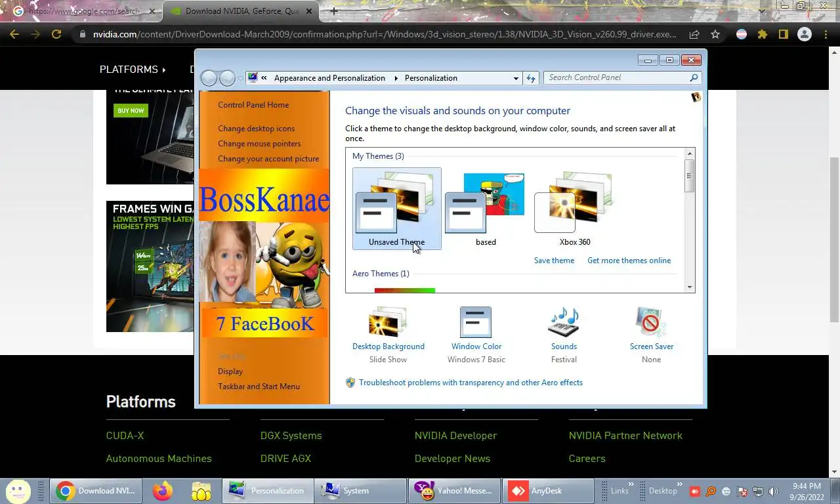840x504 pixels.
Task: Click the Chrome URL address bar
Action: (384, 34)
